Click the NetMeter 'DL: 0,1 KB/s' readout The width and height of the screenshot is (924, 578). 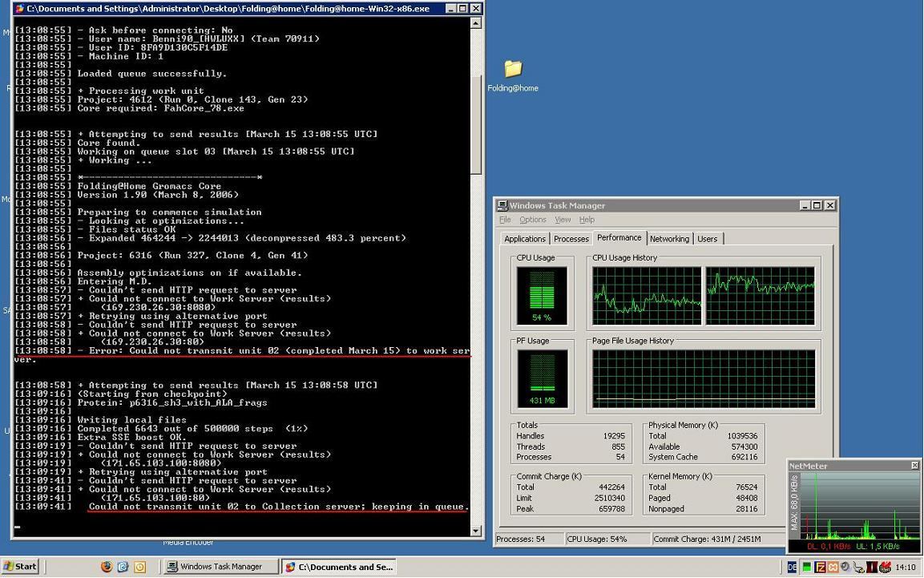click(x=829, y=546)
